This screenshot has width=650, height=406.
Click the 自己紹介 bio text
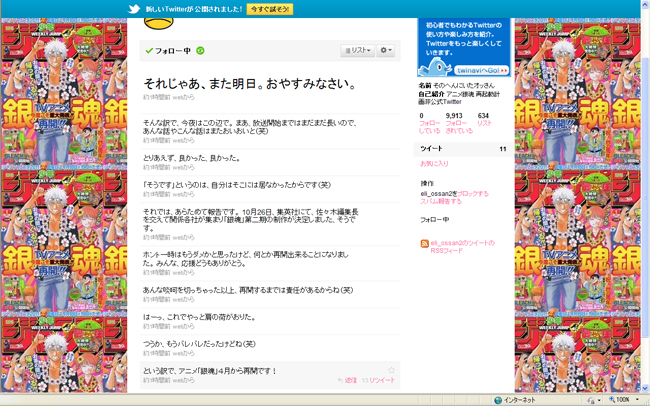(x=459, y=97)
